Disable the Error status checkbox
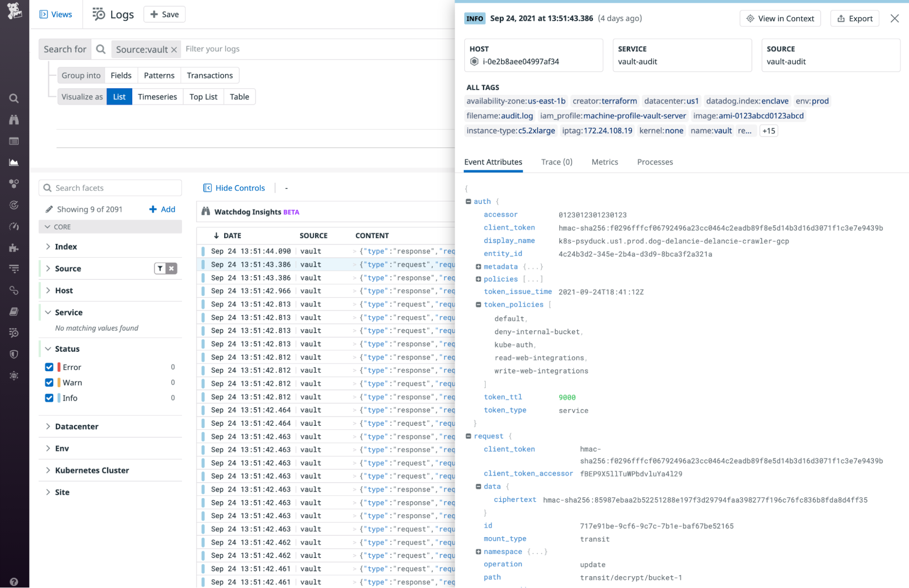The image size is (909, 588). pyautogui.click(x=49, y=367)
